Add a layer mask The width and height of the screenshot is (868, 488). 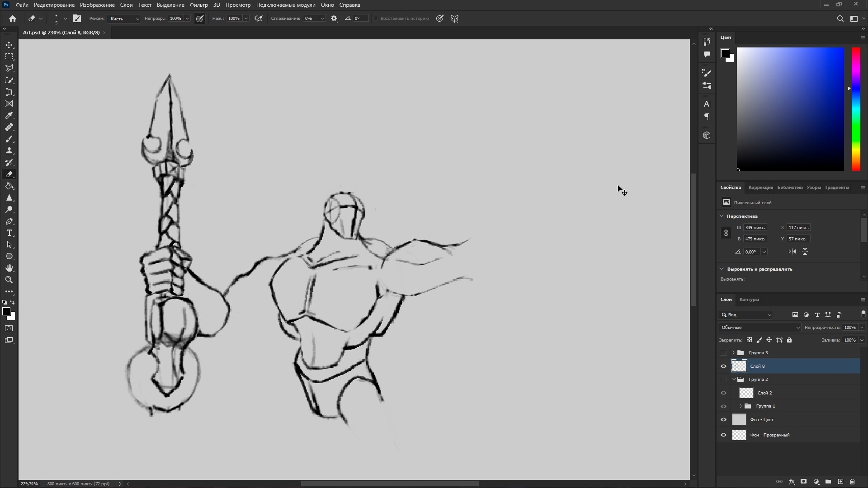click(x=804, y=482)
